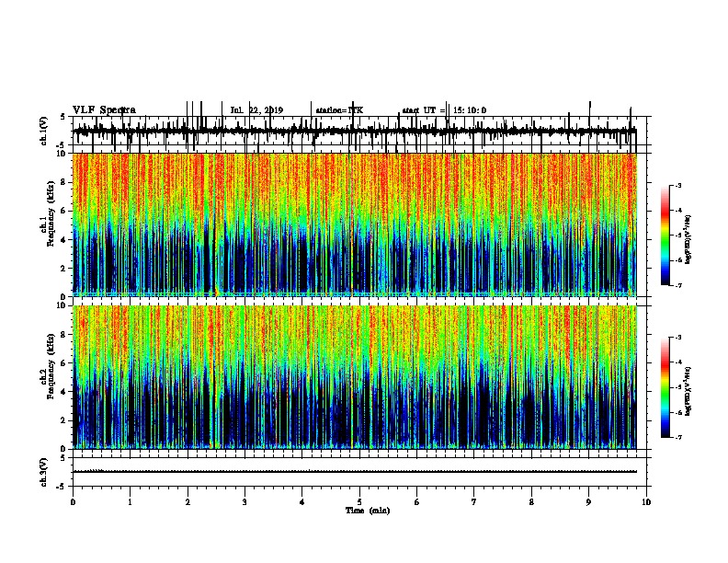The width and height of the screenshot is (728, 563).
Task: Click the ch.1 voltage waveform trace
Action: 354,132
